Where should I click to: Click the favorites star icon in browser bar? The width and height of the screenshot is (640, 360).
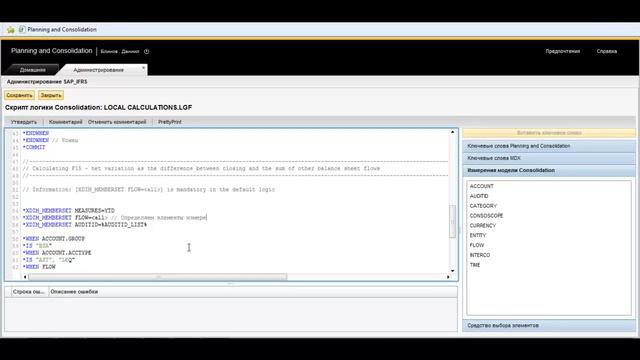[11, 30]
